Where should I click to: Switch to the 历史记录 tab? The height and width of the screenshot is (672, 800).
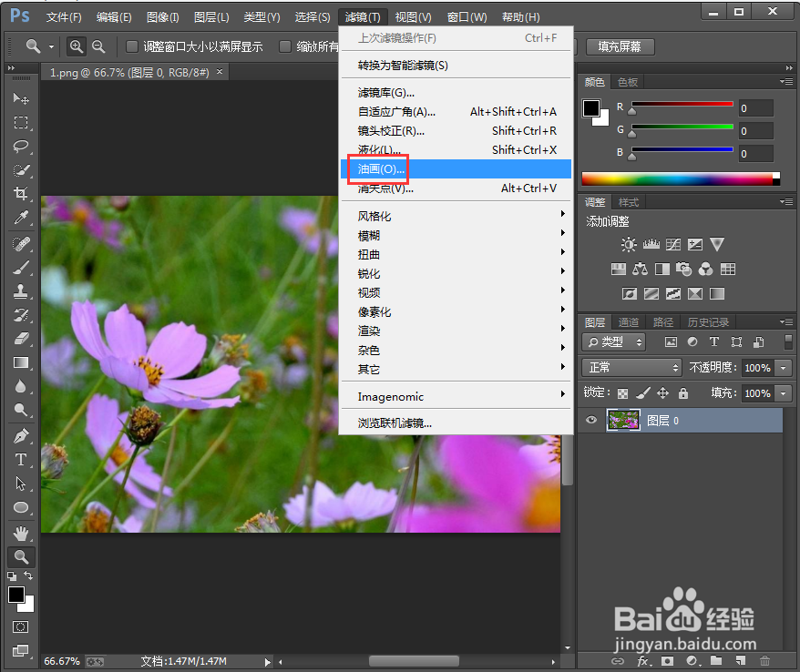point(708,322)
